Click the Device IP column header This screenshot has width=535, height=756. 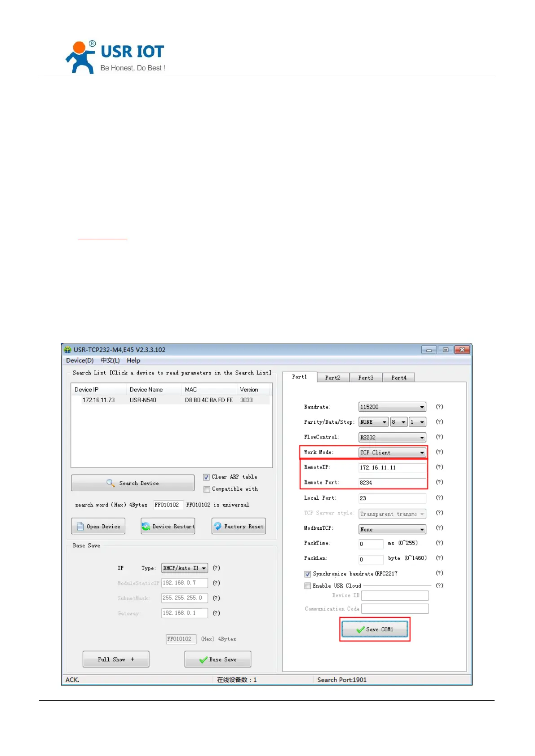(99, 390)
